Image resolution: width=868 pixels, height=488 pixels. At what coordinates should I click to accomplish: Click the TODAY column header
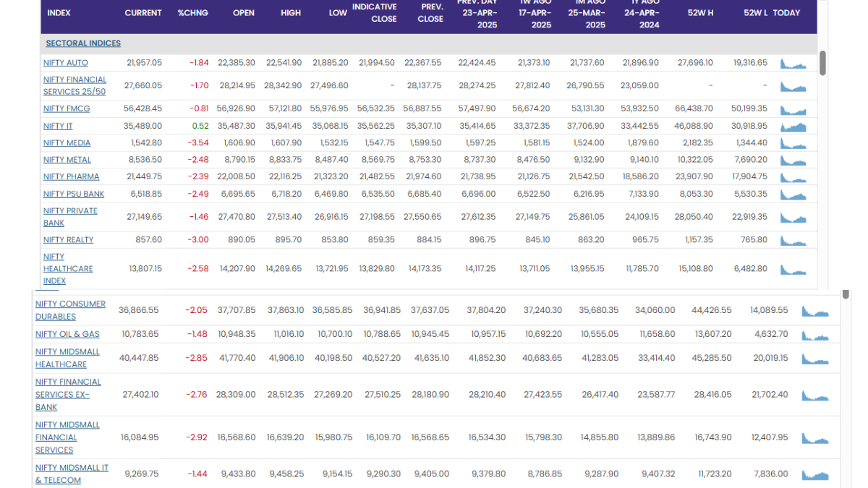point(786,13)
